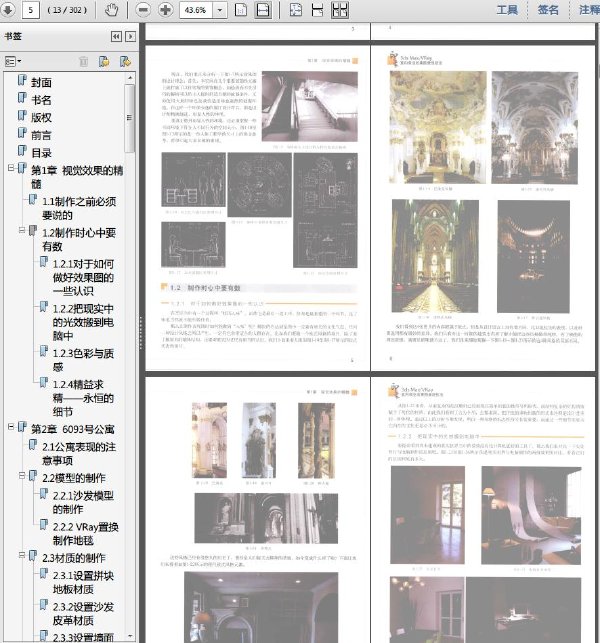This screenshot has height=643, width=600.
Task: Open the 前言 bookmark
Action: click(41, 135)
